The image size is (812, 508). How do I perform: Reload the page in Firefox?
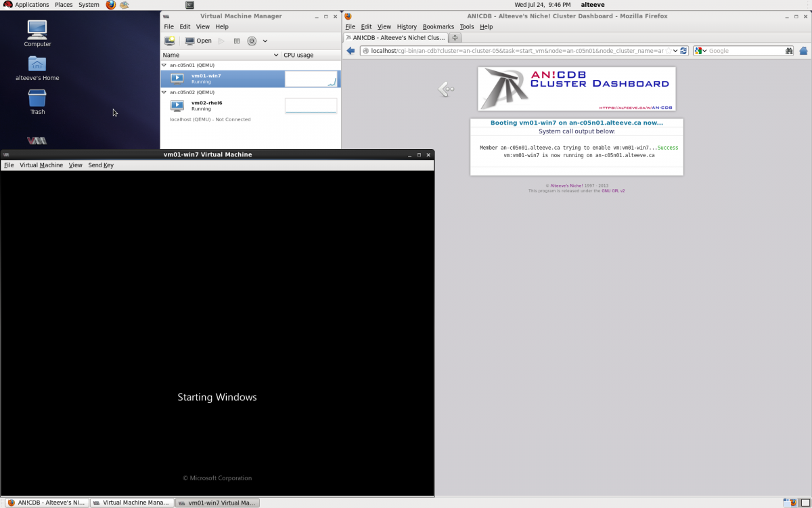click(683, 51)
